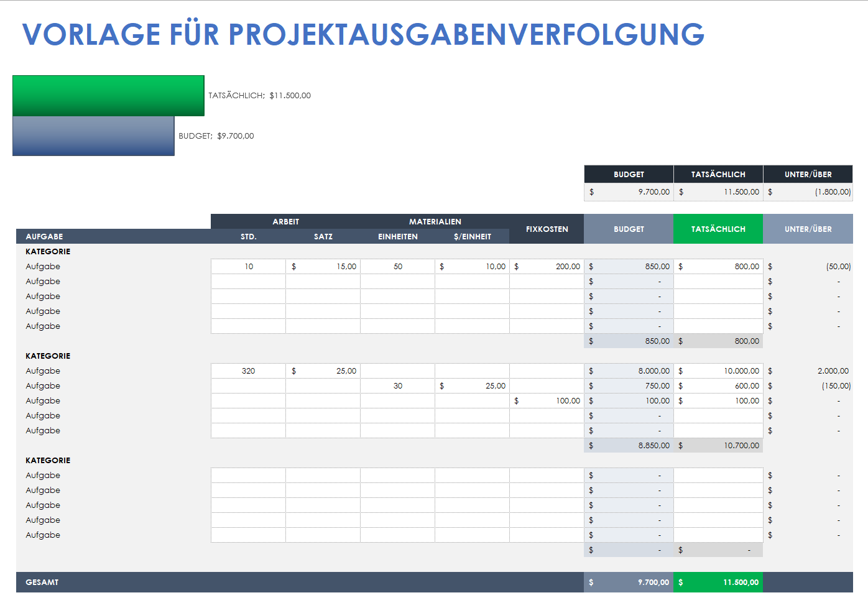The image size is (868, 608).
Task: Click summary TATSÄCHLICH value 11.500,00
Action: click(718, 192)
